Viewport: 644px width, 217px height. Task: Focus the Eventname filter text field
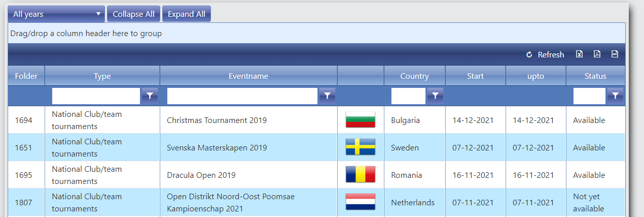pyautogui.click(x=242, y=96)
